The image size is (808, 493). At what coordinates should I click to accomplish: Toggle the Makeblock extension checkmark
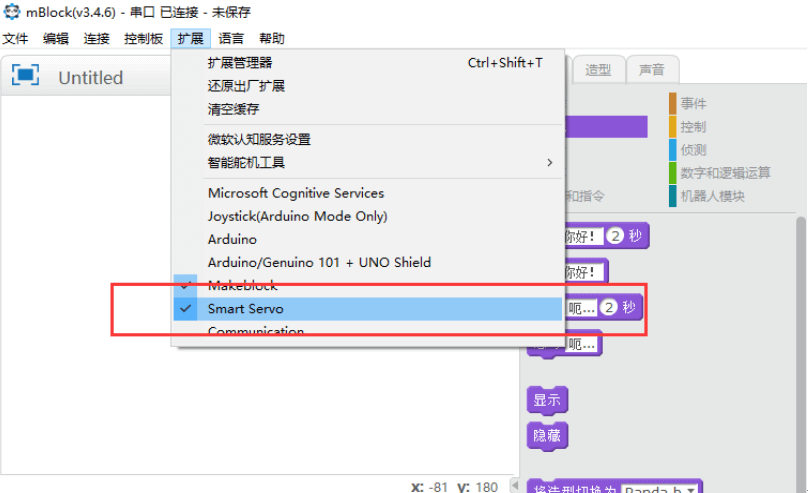(186, 285)
